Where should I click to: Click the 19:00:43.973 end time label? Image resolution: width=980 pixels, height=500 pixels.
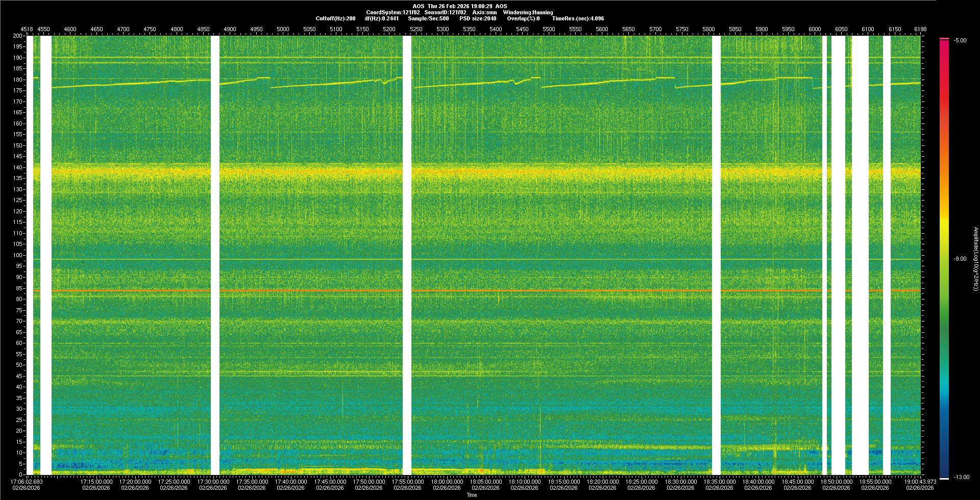point(920,482)
